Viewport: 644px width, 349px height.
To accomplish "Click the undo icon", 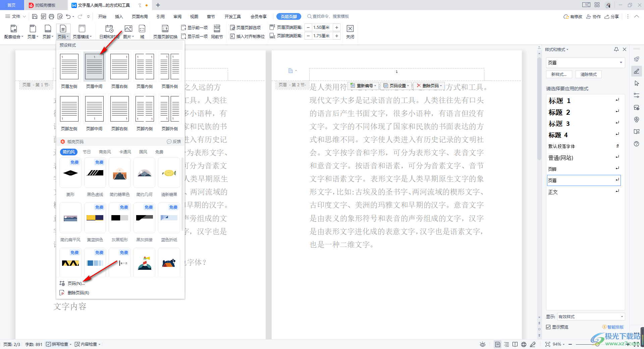I will pos(68,16).
